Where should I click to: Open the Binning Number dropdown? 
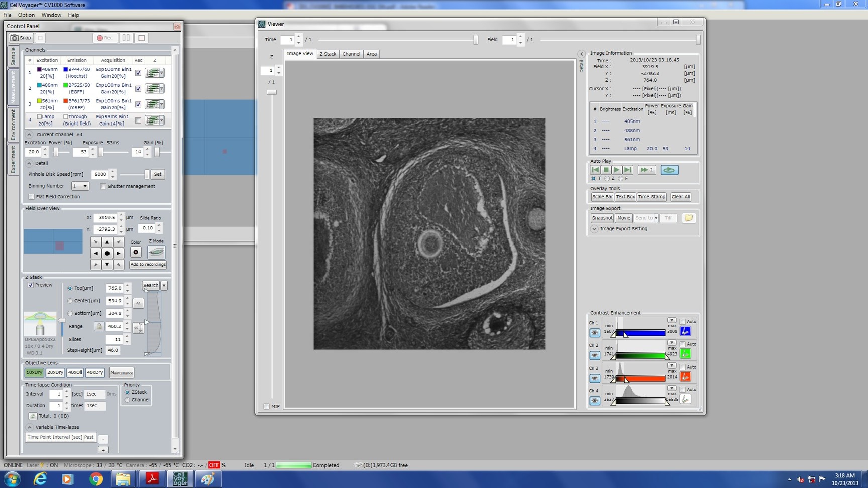point(80,186)
